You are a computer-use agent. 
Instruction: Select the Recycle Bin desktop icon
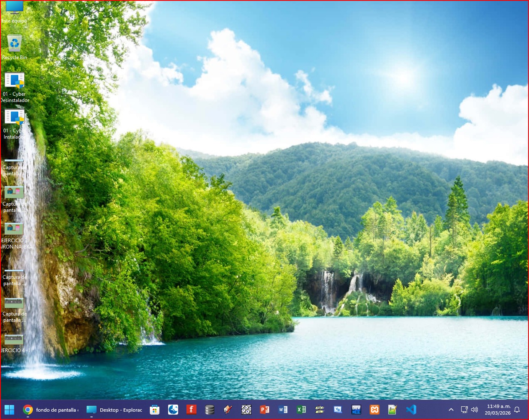pos(15,47)
